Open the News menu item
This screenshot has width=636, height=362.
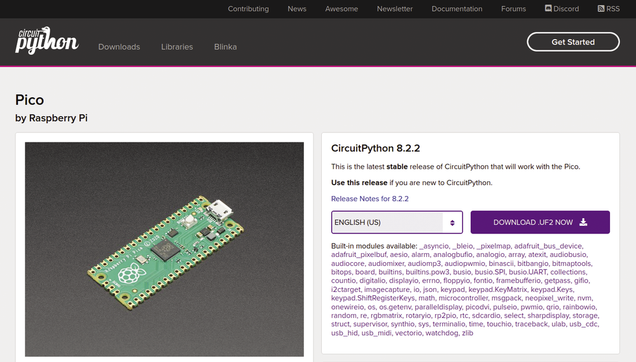(x=297, y=9)
